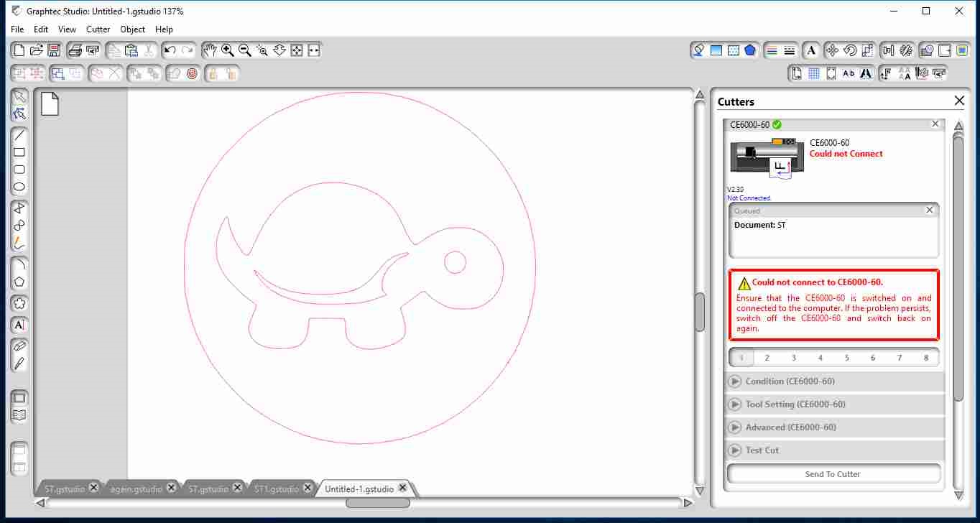Screen dimensions: 980x523
Task: Select condition number 1
Action: click(741, 358)
